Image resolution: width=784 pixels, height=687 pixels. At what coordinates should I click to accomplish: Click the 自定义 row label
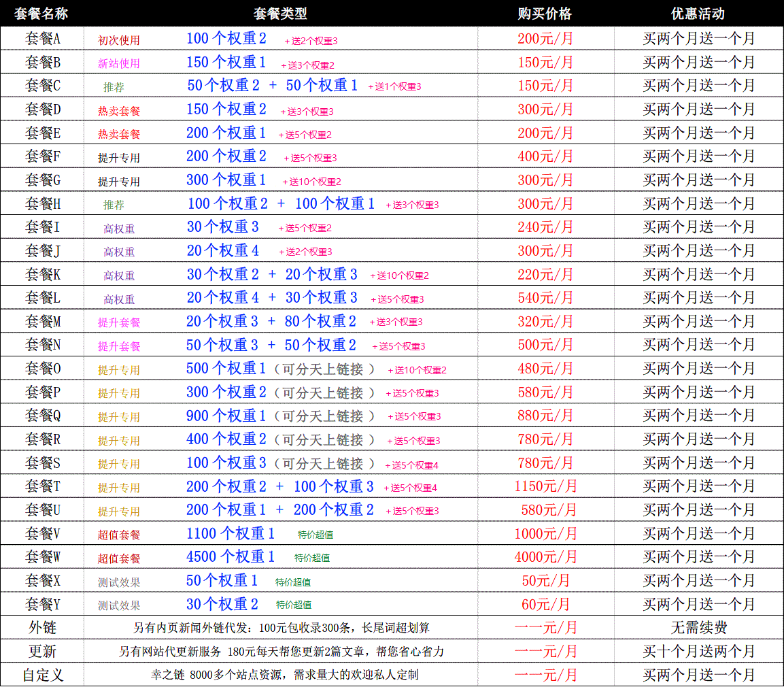43,675
